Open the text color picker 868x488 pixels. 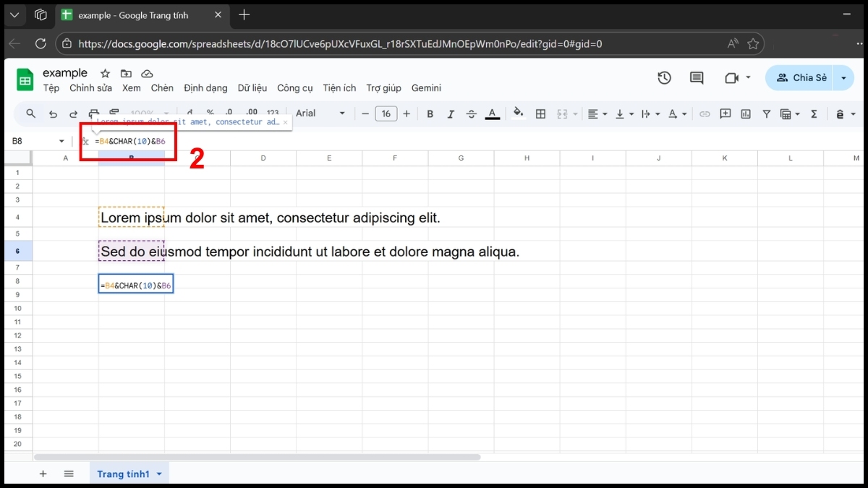[x=493, y=114]
